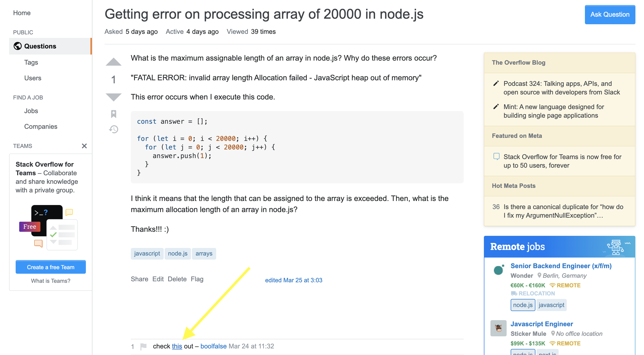Bookmark this question
644x355 pixels.
pyautogui.click(x=113, y=114)
